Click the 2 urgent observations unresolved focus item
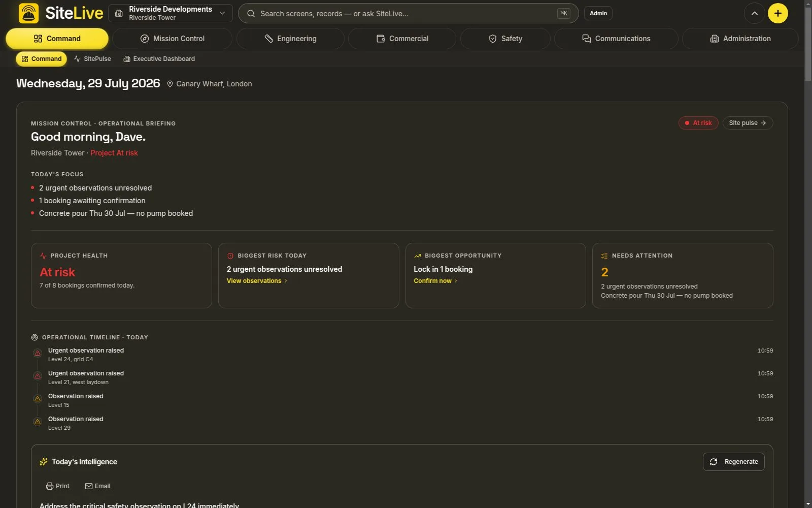The height and width of the screenshot is (508, 812). coord(95,188)
